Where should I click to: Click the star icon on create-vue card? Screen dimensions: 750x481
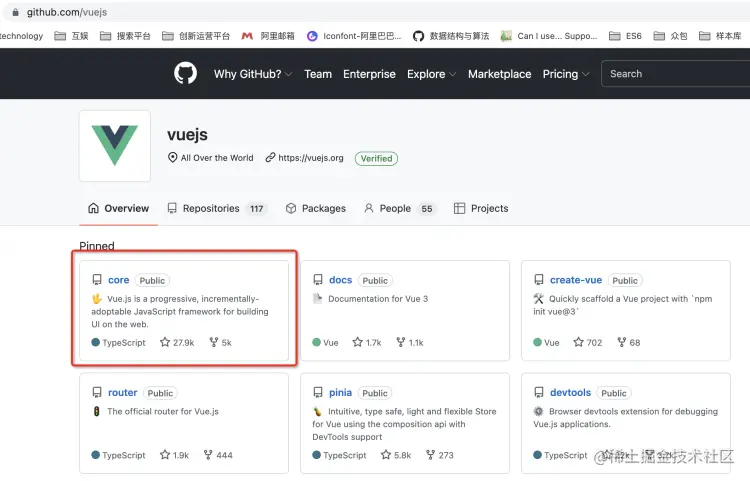[578, 342]
